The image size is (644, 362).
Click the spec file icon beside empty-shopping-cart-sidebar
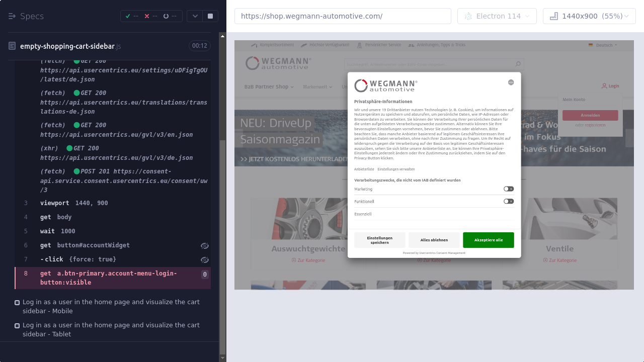[x=12, y=46]
